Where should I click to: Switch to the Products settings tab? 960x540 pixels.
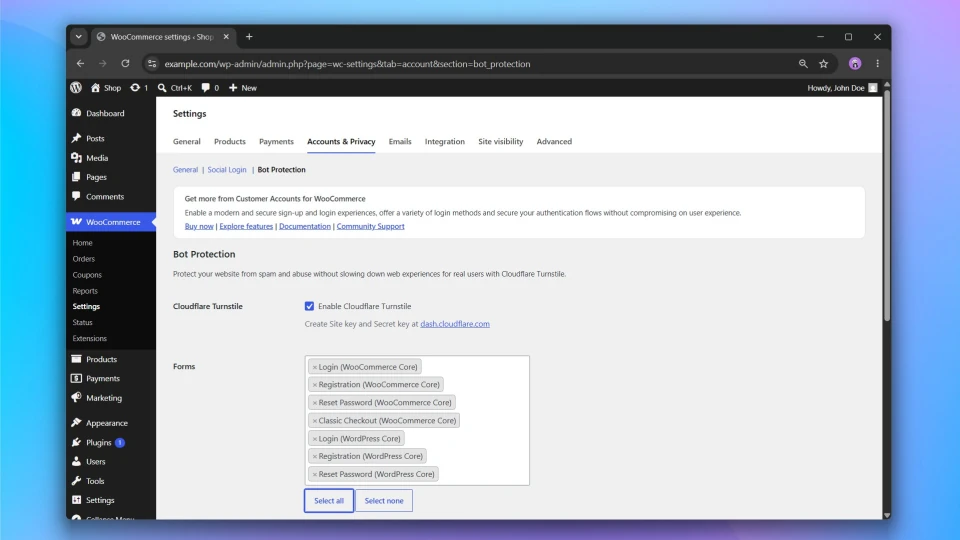(230, 141)
